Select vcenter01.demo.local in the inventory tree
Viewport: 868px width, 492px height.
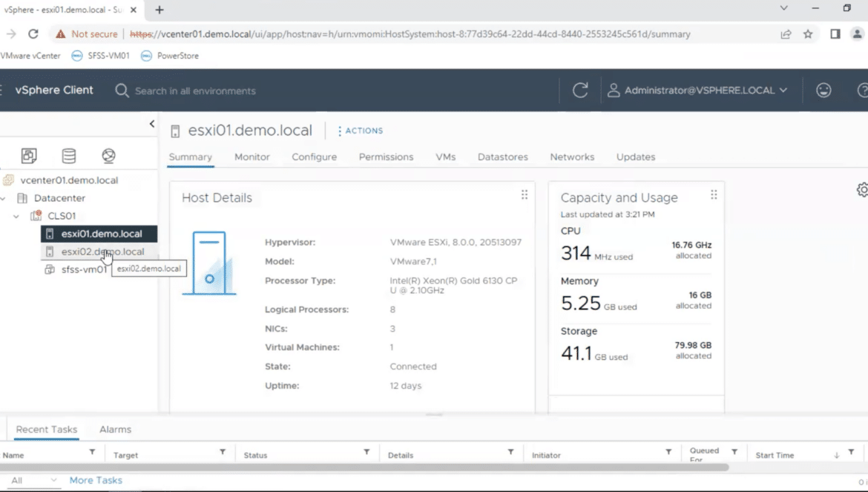pos(69,180)
